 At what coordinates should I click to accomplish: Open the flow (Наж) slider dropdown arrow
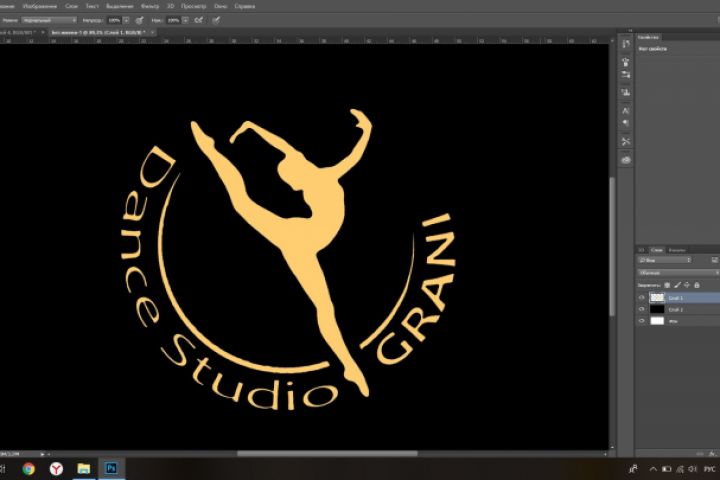coord(185,20)
